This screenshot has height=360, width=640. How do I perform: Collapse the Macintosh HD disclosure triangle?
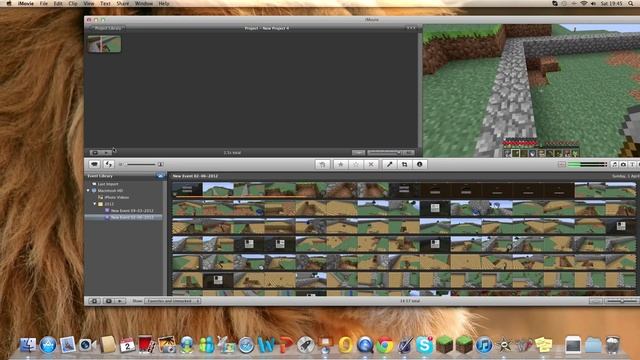[88, 191]
